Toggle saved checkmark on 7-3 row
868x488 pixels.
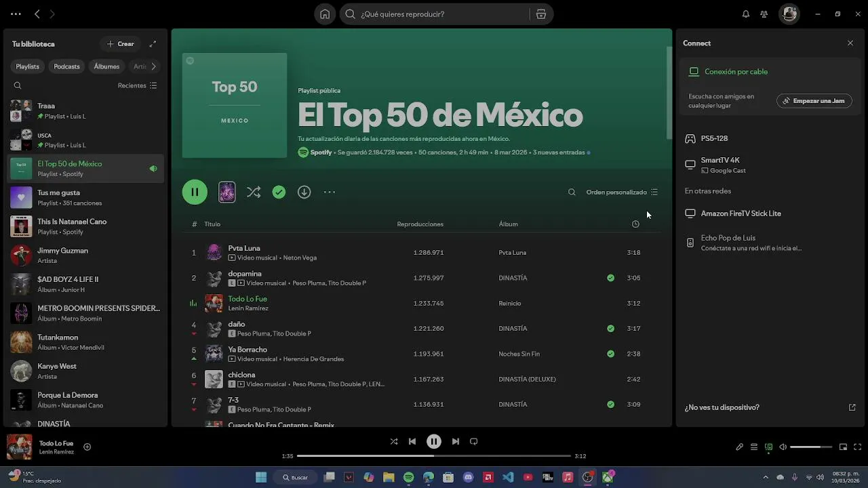tap(611, 405)
